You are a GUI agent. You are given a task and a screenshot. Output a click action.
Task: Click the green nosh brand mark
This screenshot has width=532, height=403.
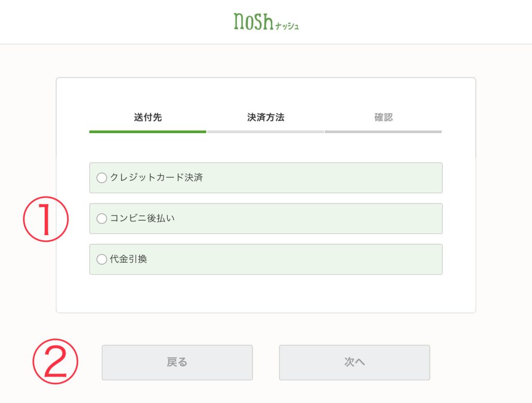(254, 21)
